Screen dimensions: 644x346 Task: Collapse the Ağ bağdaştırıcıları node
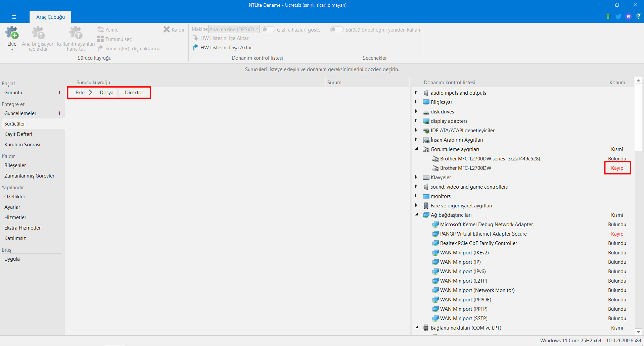point(416,215)
